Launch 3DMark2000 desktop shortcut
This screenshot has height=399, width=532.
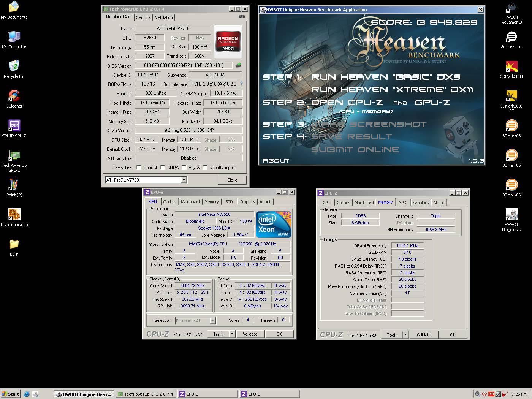pos(511,70)
